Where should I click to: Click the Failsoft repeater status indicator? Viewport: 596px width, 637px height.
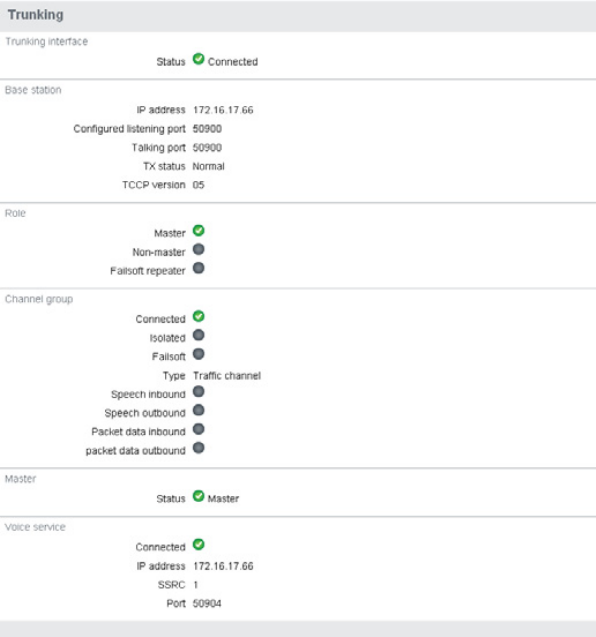(x=198, y=268)
